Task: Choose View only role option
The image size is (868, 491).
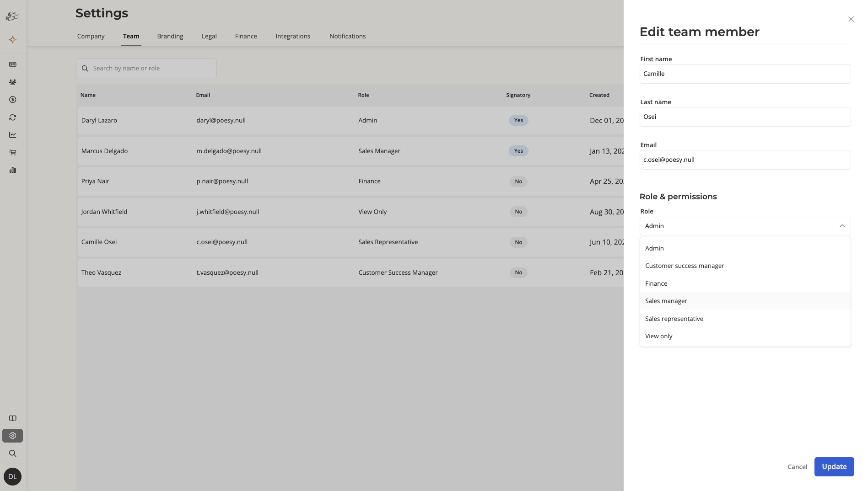Action: (745, 336)
